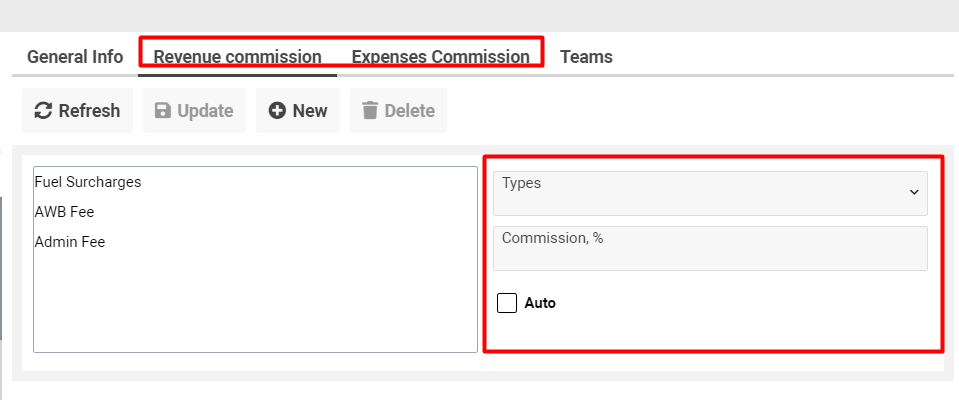Click the plus circle icon on New
This screenshot has width=959, height=400.
[x=277, y=111]
